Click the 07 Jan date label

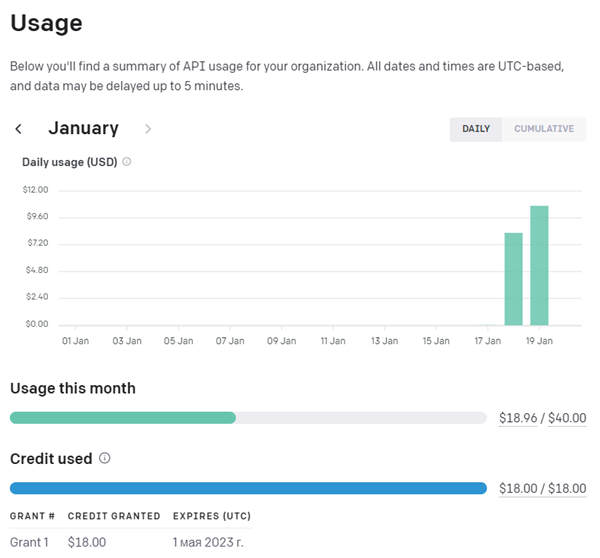point(230,341)
